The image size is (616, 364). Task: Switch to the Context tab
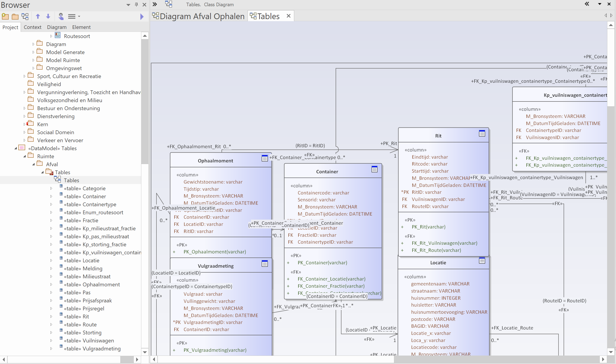click(32, 27)
